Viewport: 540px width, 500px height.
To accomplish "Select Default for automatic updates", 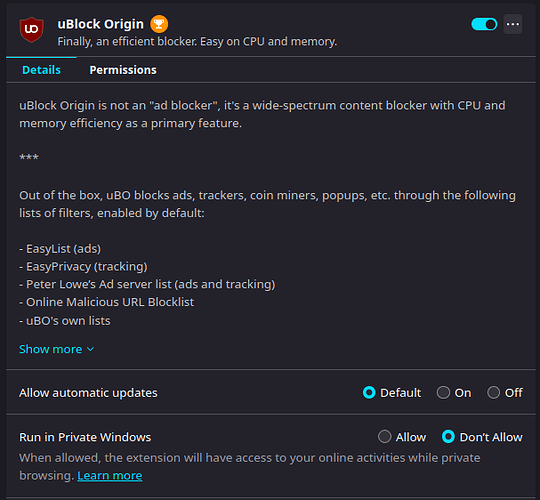I will pos(369,392).
